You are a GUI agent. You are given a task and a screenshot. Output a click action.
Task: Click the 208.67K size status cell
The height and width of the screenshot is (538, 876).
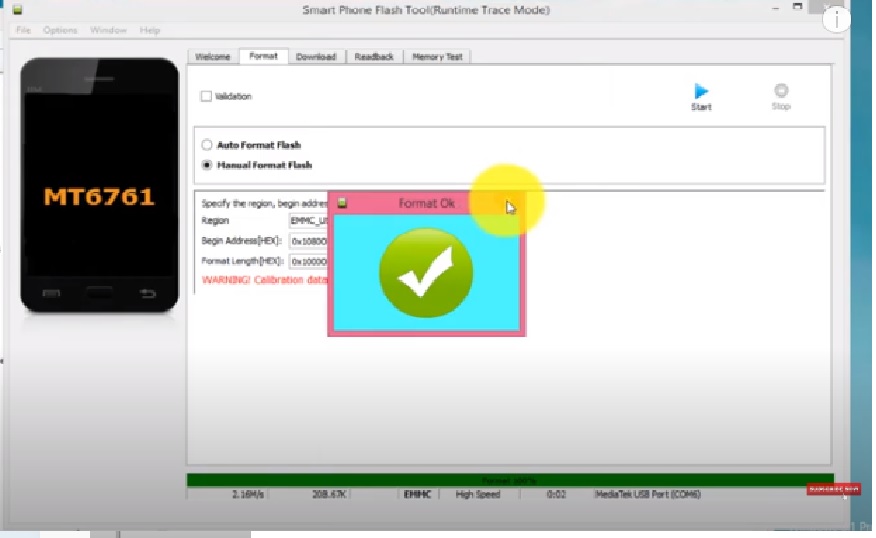tap(329, 494)
